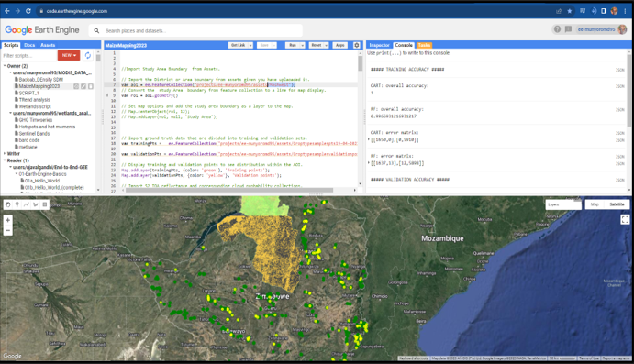
Task: Click the Save button
Action: 264,45
